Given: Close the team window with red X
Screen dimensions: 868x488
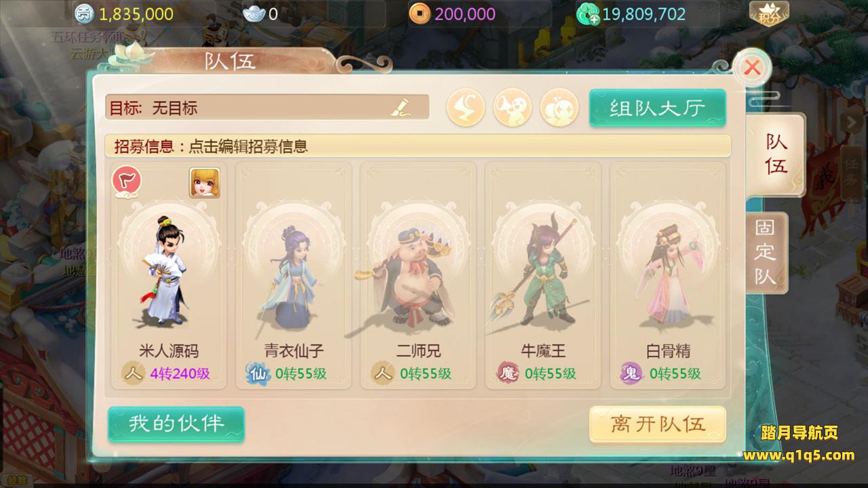Looking at the screenshot, I should pyautogui.click(x=752, y=68).
